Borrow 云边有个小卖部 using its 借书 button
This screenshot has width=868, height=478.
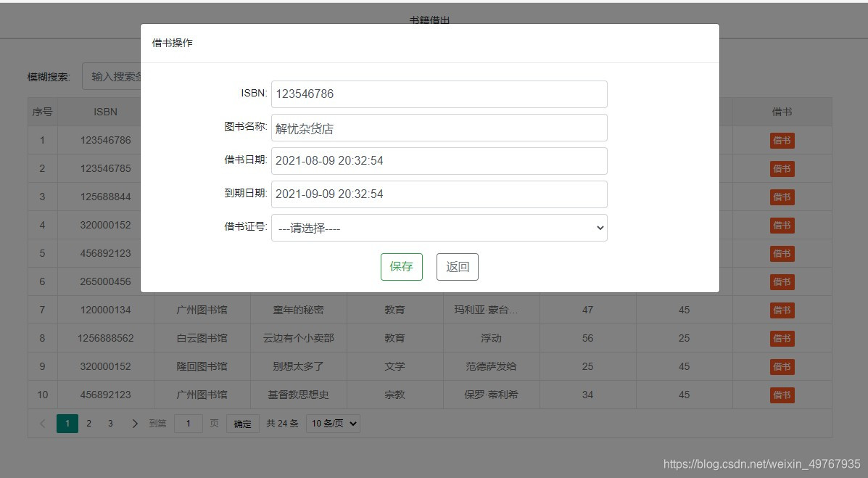pyautogui.click(x=782, y=339)
